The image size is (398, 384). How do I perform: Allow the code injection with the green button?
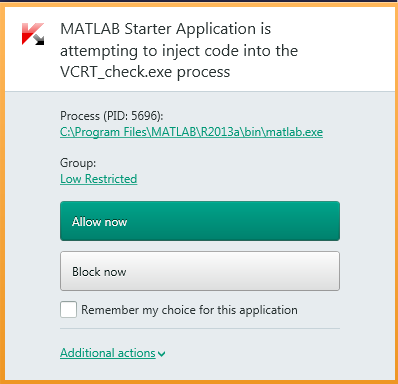click(200, 221)
